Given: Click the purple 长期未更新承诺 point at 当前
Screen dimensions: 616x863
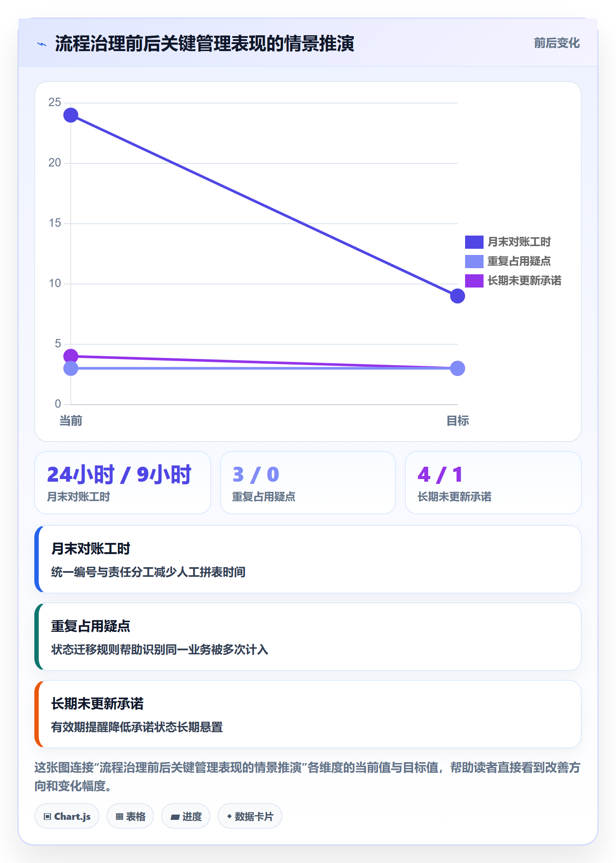Looking at the screenshot, I should [x=71, y=356].
